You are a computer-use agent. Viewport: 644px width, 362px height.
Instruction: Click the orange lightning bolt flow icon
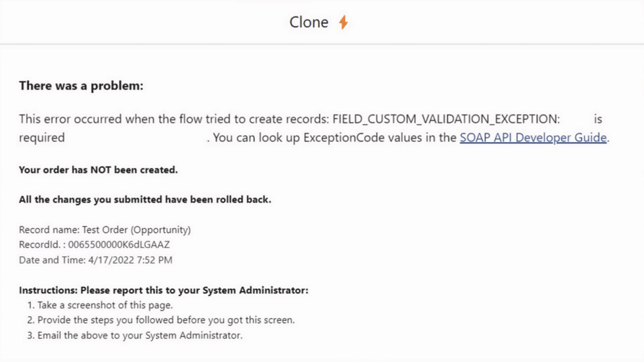pyautogui.click(x=344, y=22)
